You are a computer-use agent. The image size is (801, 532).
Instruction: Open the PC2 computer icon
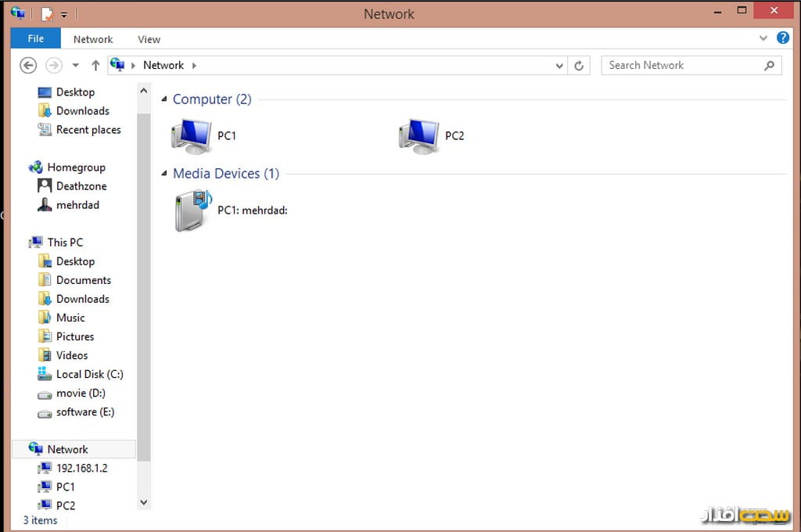(418, 136)
